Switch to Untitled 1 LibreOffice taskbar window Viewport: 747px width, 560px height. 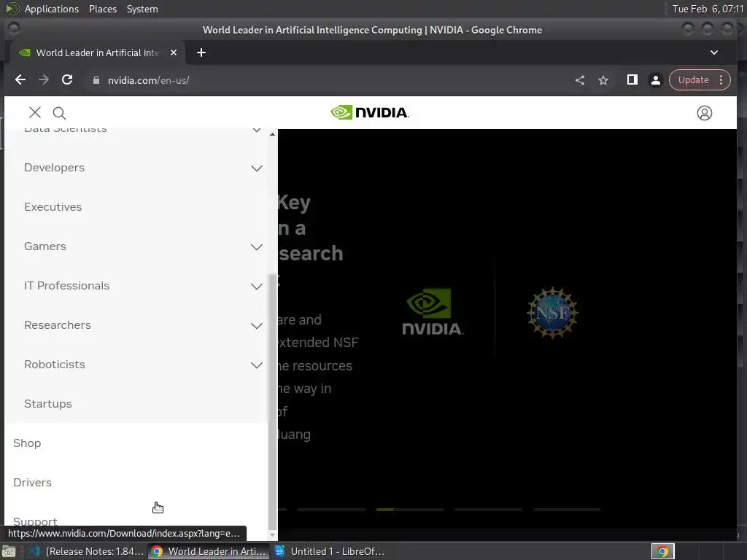coord(330,551)
